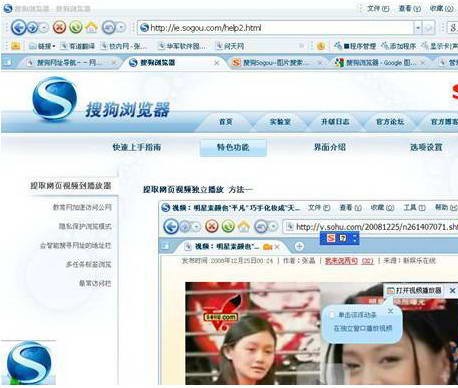Open the dropdown arrow beside forward button

pyautogui.click(x=44, y=28)
